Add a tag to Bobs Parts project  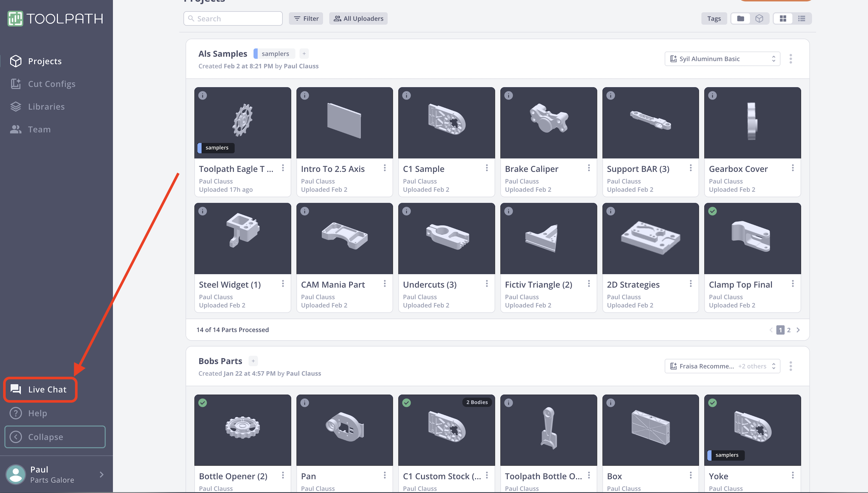(x=253, y=361)
